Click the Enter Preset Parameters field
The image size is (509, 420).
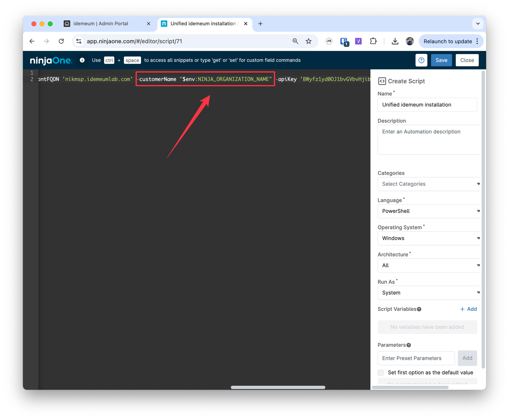416,358
